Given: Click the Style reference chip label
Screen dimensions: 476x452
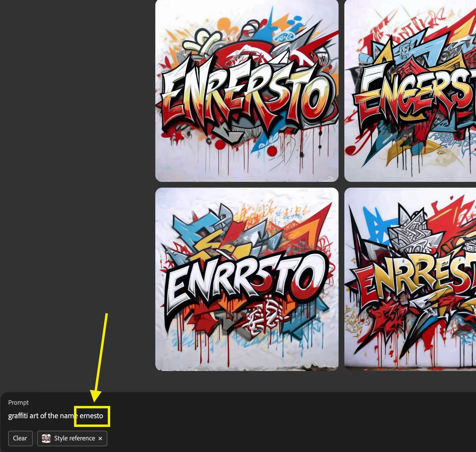Looking at the screenshot, I should tap(75, 438).
